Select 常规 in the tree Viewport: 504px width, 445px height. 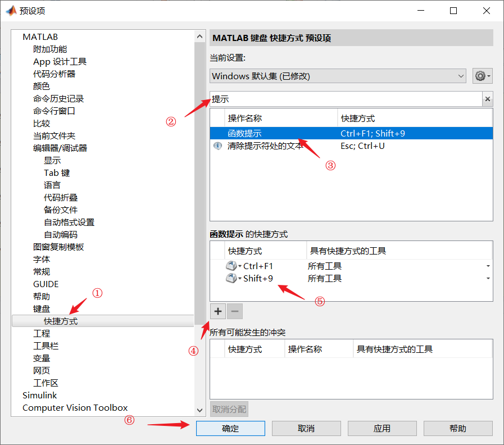pos(42,272)
